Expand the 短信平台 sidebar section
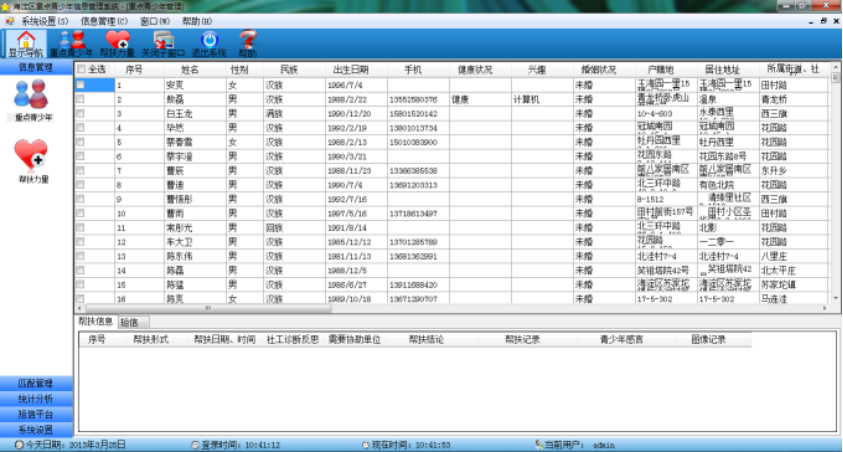 (36, 414)
